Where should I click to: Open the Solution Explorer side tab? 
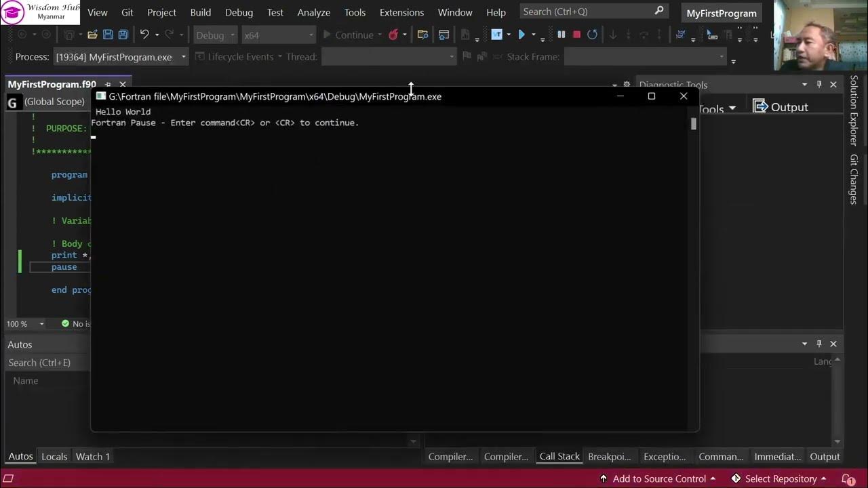pyautogui.click(x=854, y=110)
